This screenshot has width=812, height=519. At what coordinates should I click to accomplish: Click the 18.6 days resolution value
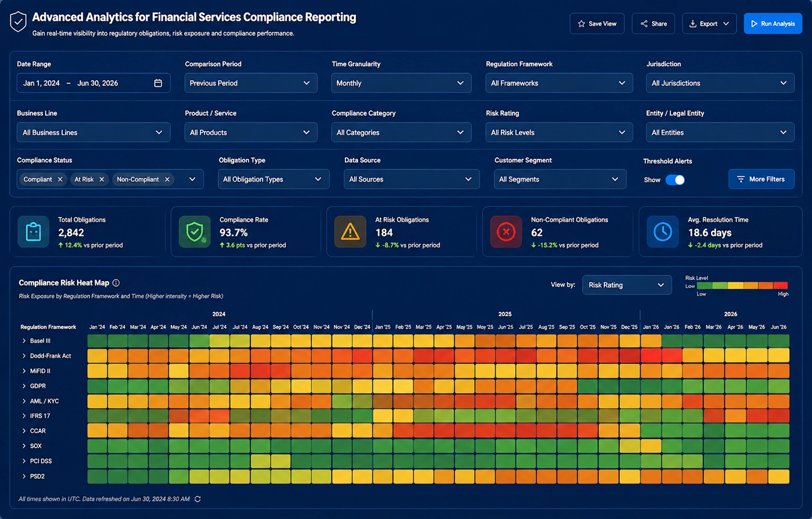click(710, 233)
